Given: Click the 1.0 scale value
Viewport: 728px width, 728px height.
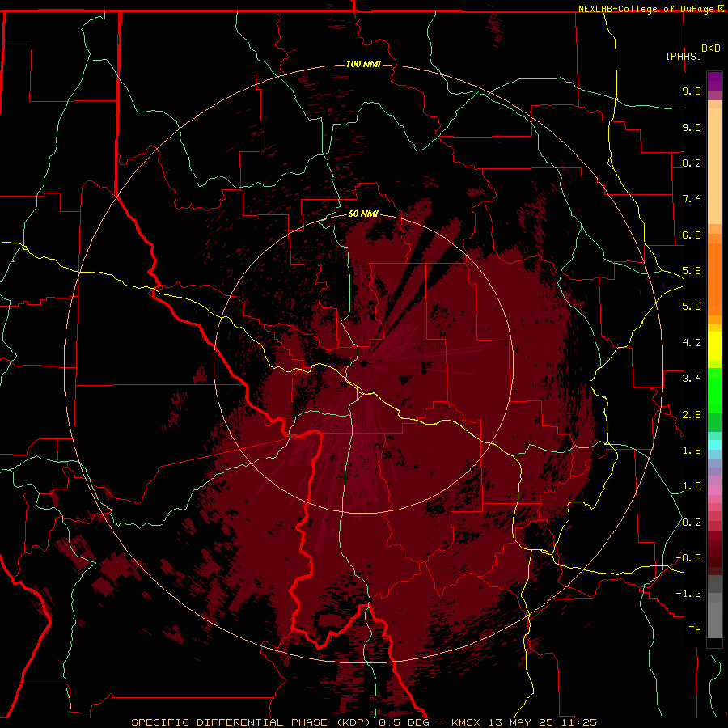Looking at the screenshot, I should [x=692, y=486].
